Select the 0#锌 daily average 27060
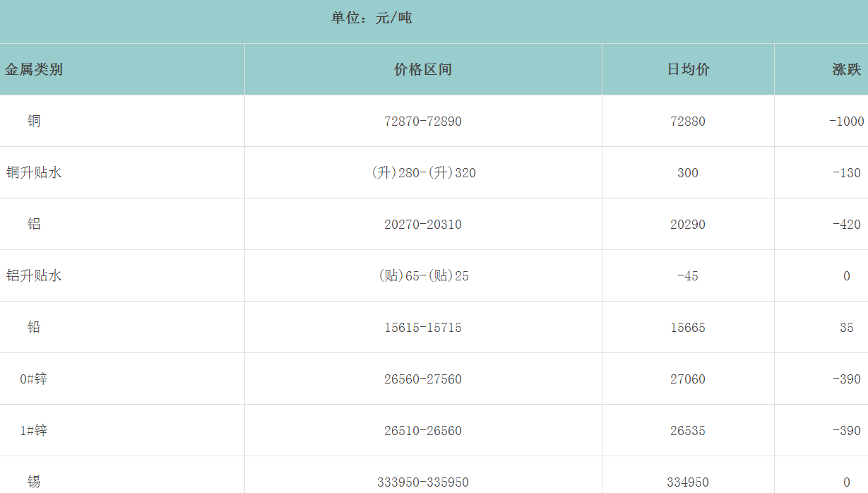This screenshot has height=493, width=868. click(x=688, y=379)
